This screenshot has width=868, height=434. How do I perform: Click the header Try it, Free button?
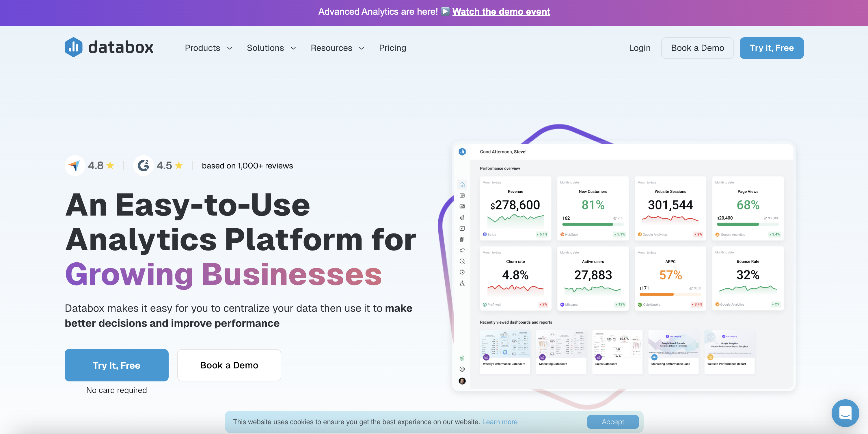click(771, 48)
